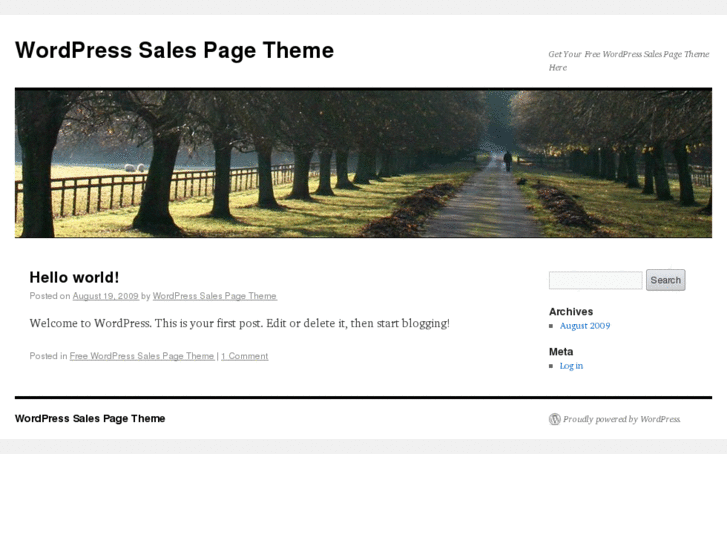Open the August 19, 2009 post date link
Screen dimensions: 727x545
(x=106, y=296)
